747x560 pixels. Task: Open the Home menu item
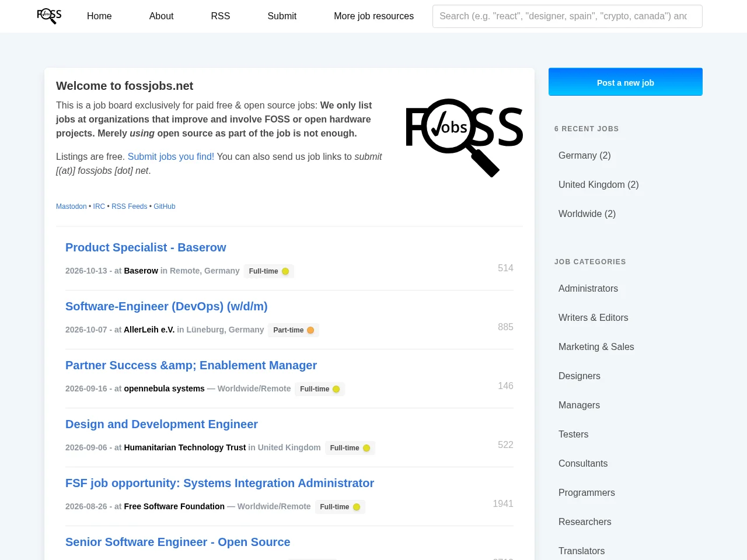coord(99,16)
